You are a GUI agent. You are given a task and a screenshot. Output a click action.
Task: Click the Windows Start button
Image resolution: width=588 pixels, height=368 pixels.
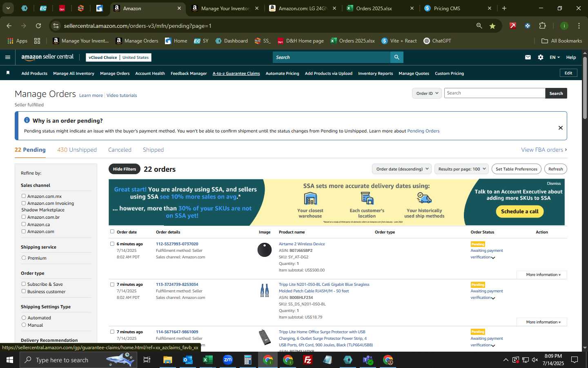click(x=10, y=360)
